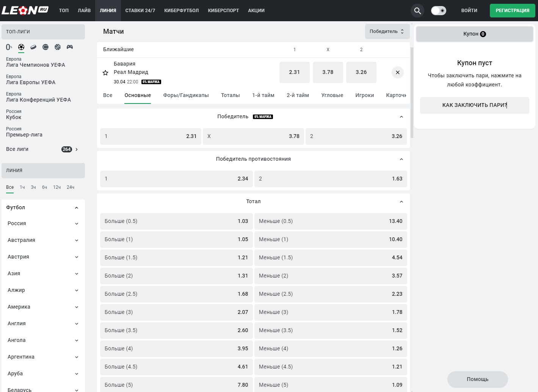Click the ВОЙТИ login button
The image size is (538, 392).
469,11
